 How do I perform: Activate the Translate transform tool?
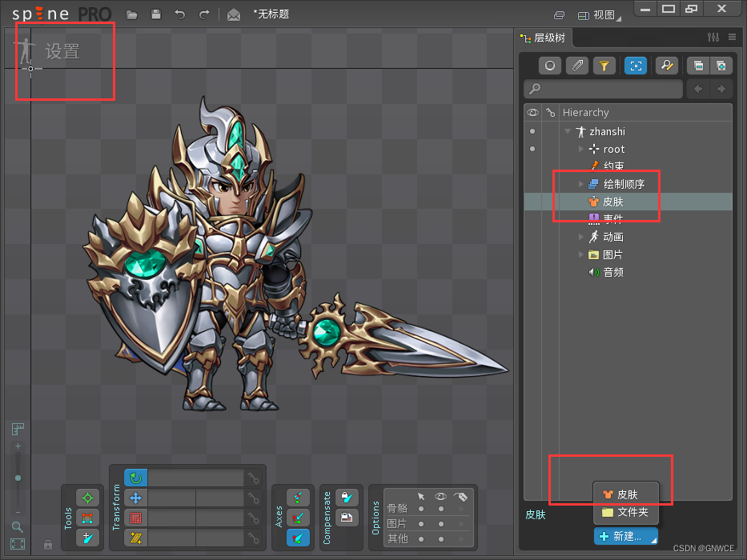[x=136, y=498]
